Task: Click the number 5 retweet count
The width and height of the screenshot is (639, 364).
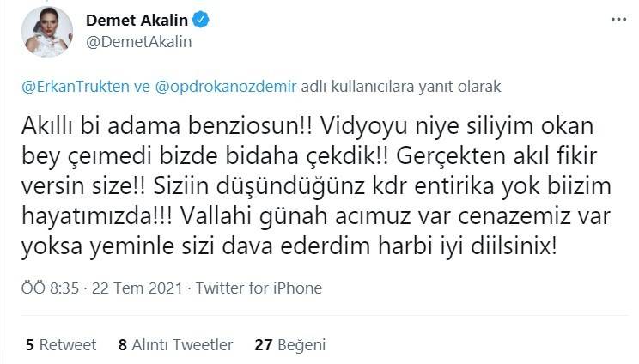Action: (30, 345)
